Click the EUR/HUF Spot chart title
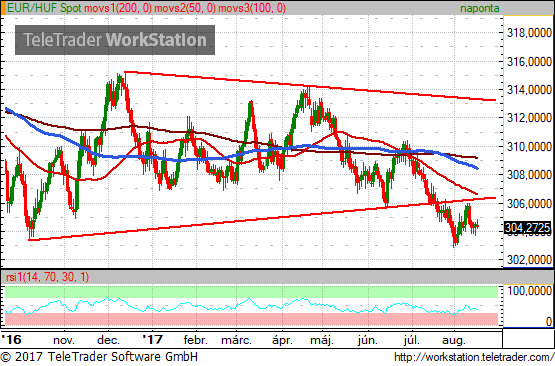Screen dimensions: 555x366 [x=44, y=8]
